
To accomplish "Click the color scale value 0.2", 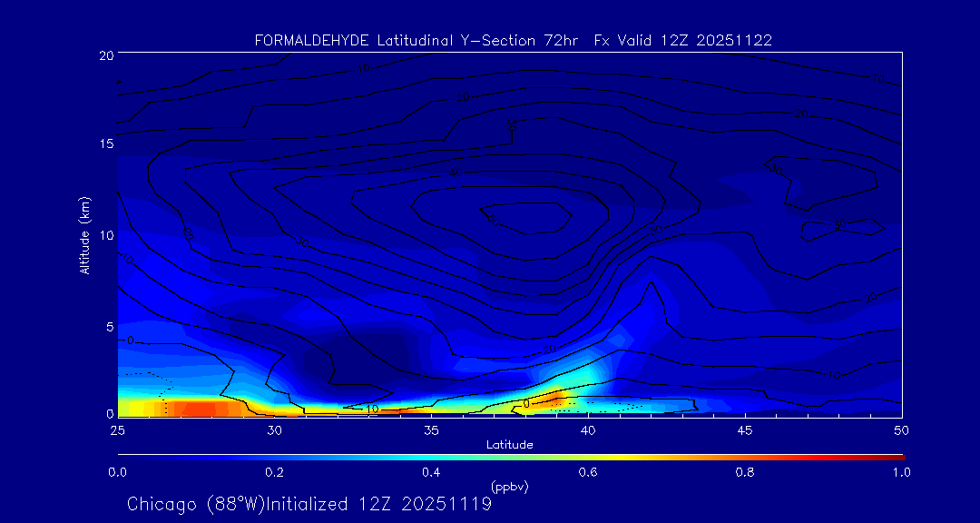I will [274, 472].
